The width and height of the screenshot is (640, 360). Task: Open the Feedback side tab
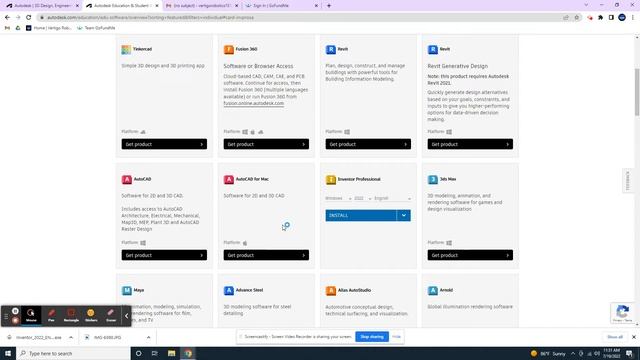coord(628,180)
